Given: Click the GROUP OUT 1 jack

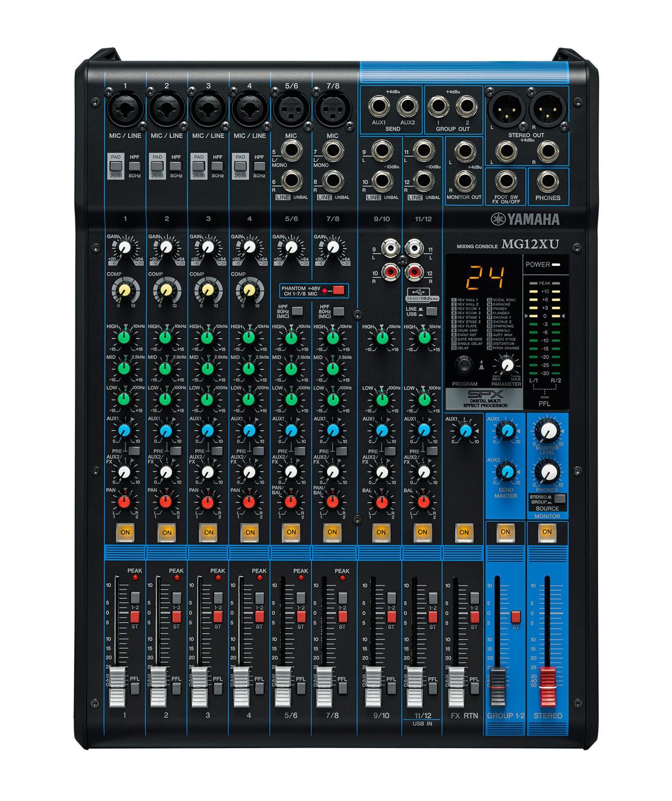Looking at the screenshot, I should click(437, 106).
